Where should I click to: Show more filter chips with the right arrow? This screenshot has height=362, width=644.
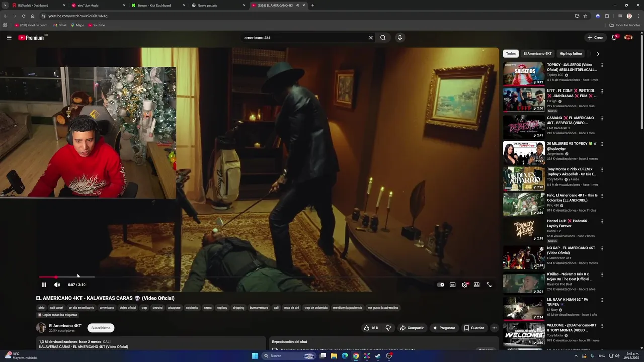(598, 54)
